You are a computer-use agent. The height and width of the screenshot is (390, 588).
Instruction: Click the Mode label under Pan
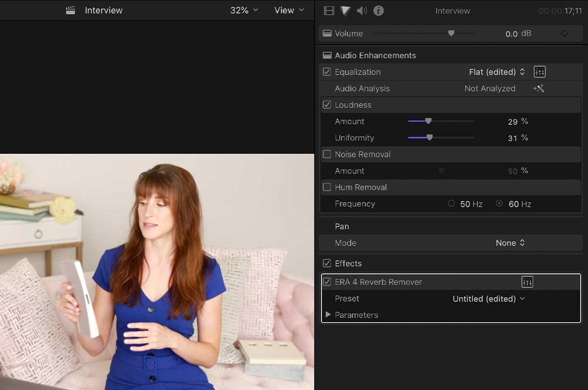(x=345, y=243)
